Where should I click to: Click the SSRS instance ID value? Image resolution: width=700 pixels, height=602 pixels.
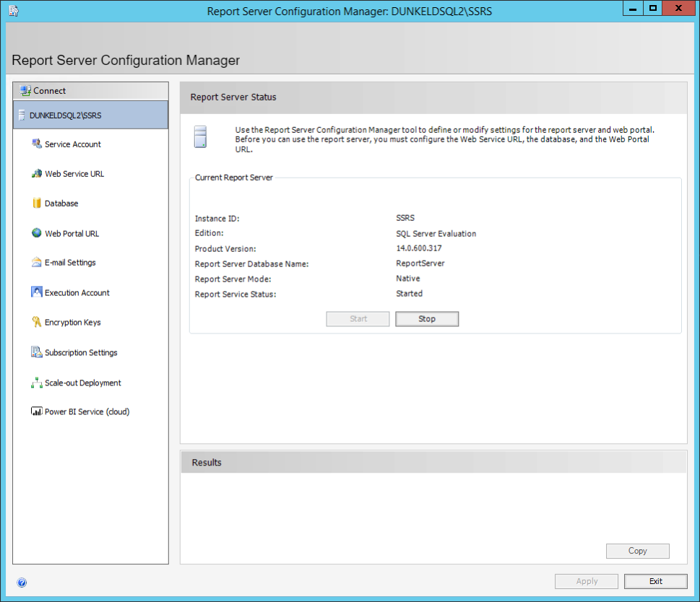coord(405,218)
